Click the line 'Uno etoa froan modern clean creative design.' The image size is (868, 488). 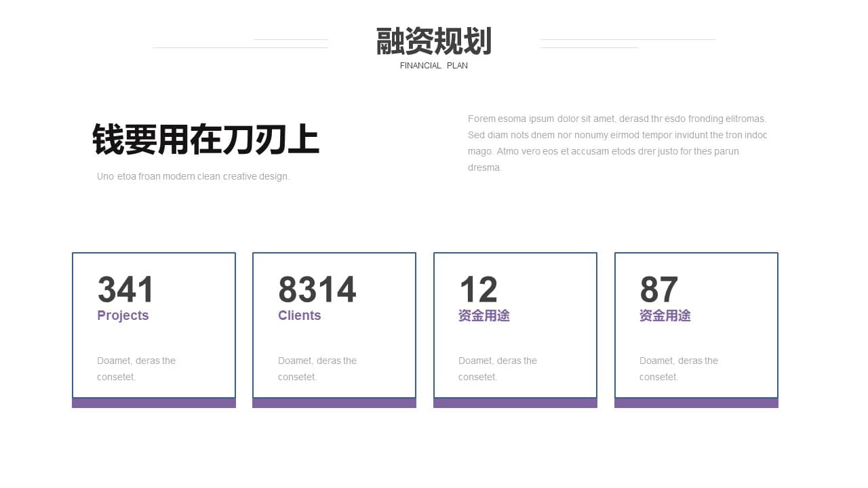pos(193,176)
